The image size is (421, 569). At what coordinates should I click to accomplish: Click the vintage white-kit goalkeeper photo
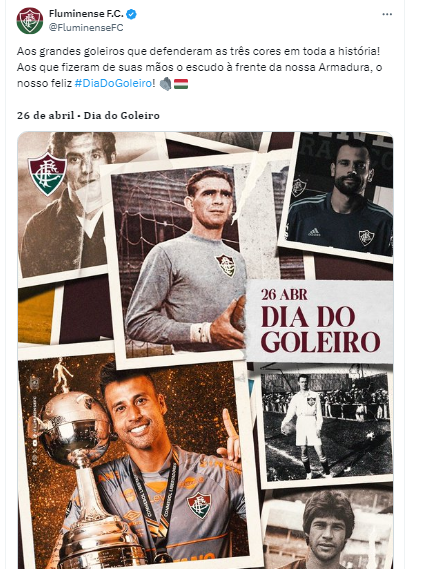(327, 426)
